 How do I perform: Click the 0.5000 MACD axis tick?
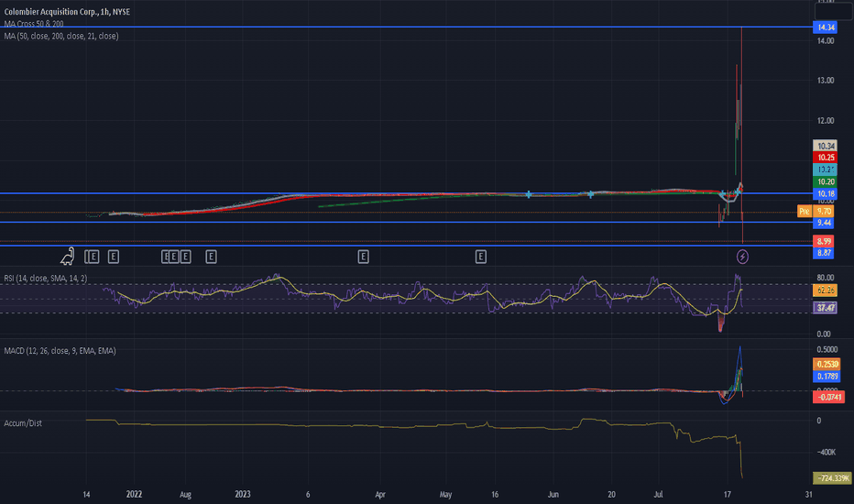point(827,350)
